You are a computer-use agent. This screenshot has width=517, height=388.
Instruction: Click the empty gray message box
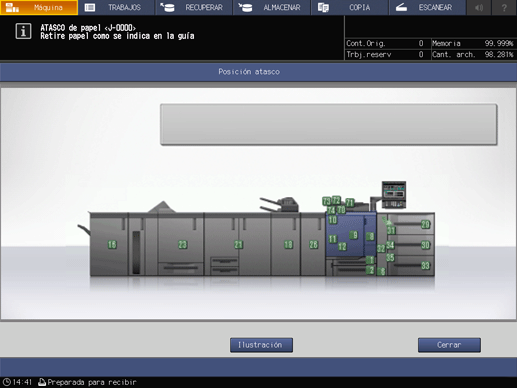(x=329, y=124)
